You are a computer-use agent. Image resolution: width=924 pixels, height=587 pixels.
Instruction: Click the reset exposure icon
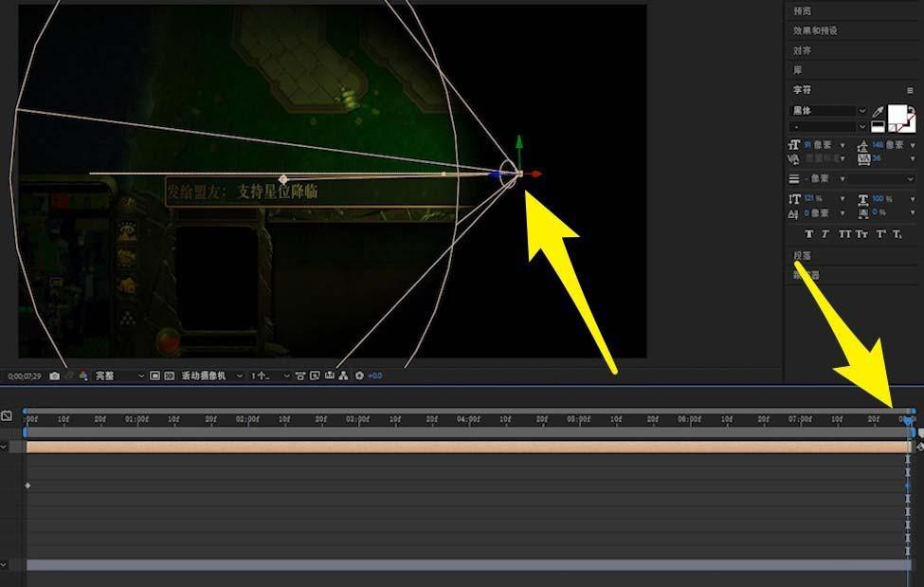(359, 376)
